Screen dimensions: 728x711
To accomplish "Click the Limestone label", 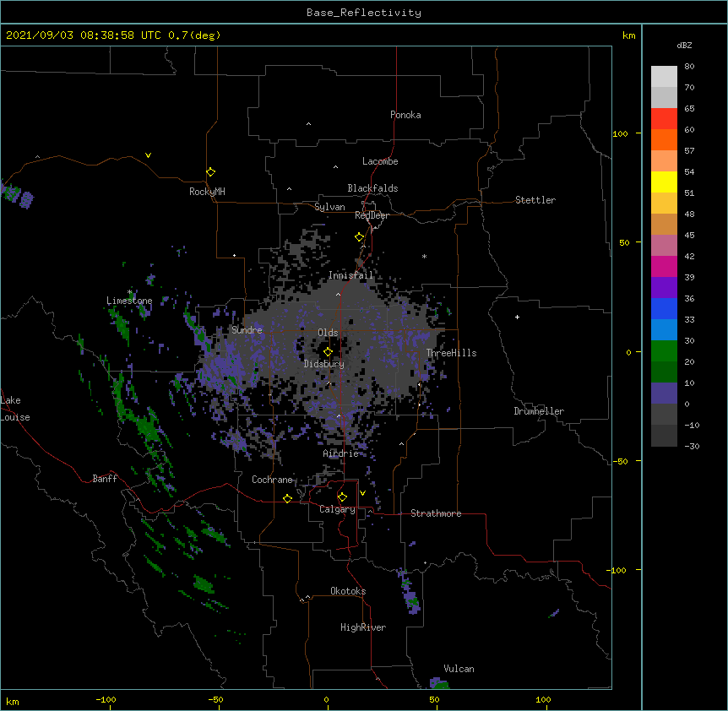I will 129,301.
